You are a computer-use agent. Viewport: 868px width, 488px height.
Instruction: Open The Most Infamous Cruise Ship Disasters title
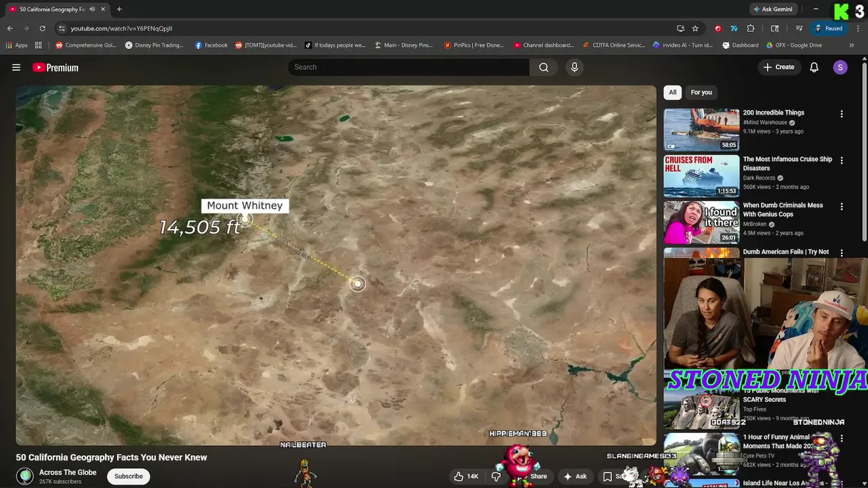(x=787, y=163)
